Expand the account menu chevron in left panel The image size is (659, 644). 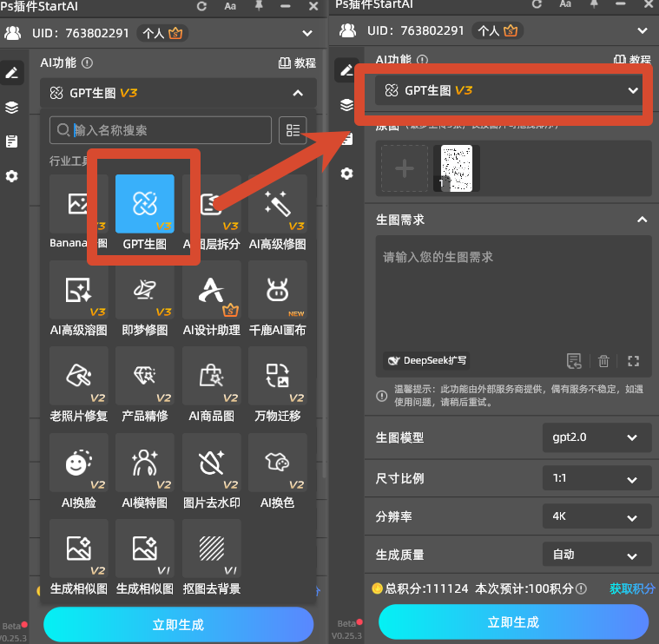point(307,33)
